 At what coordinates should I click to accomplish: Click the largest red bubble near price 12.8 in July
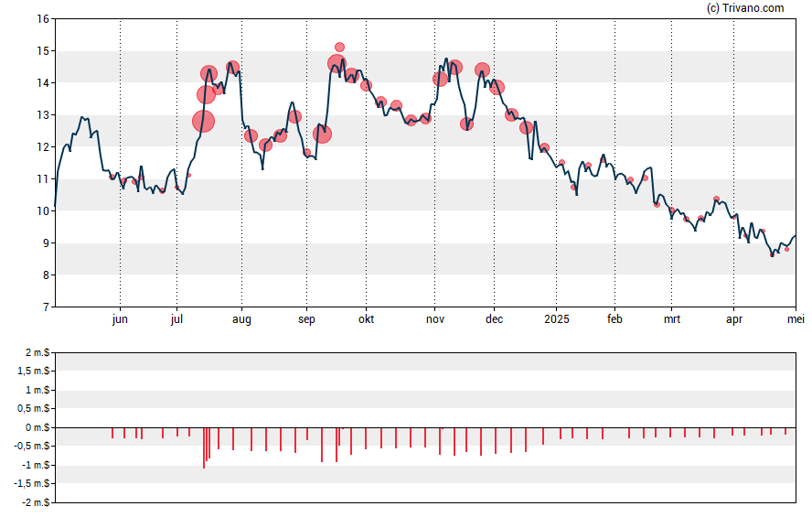(204, 121)
